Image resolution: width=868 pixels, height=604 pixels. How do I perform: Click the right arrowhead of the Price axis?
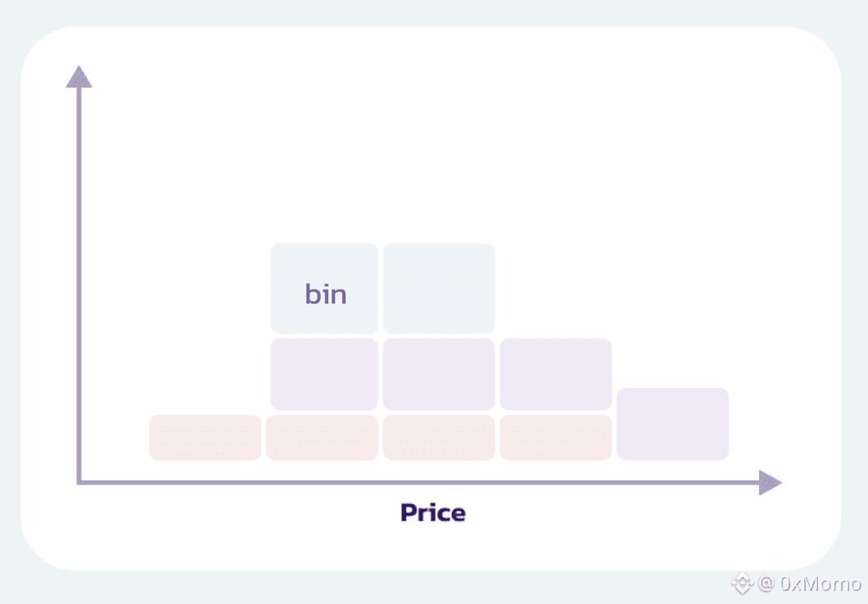pos(769,482)
